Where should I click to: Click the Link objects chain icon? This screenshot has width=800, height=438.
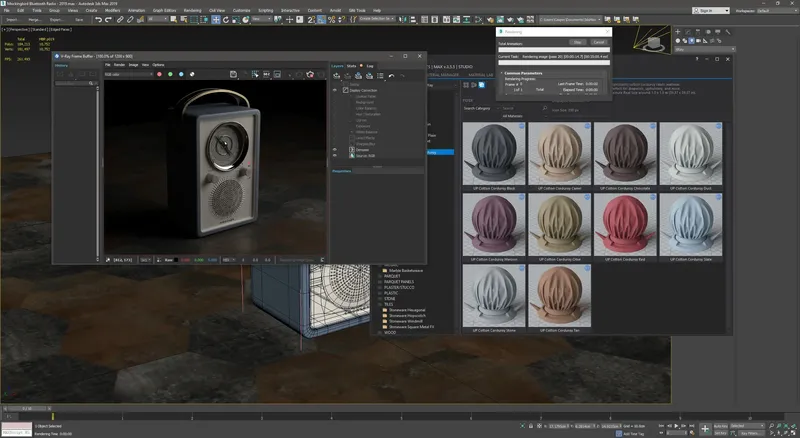(119, 19)
